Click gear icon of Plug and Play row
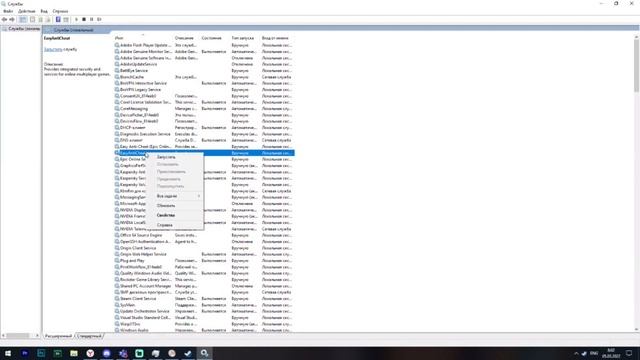 [117, 260]
